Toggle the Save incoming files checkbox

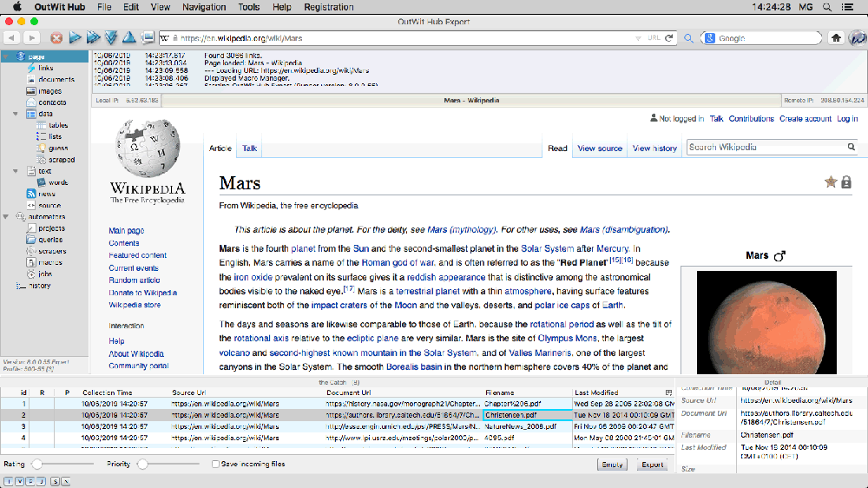(215, 465)
